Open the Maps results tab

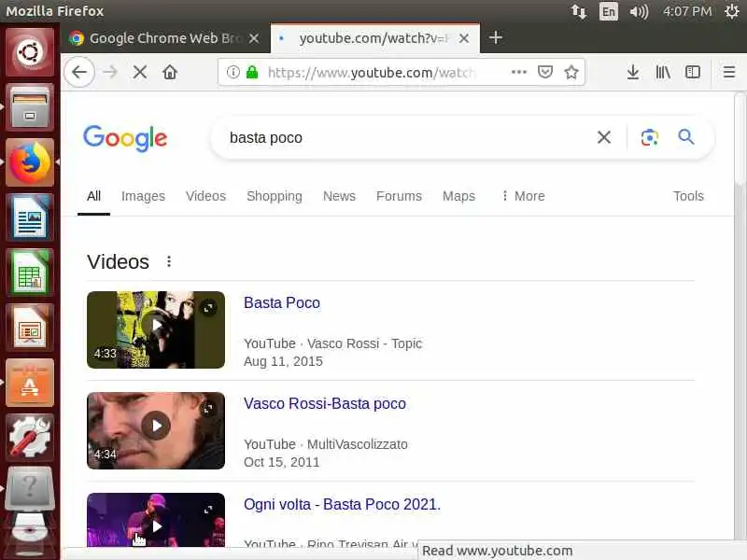click(x=458, y=196)
